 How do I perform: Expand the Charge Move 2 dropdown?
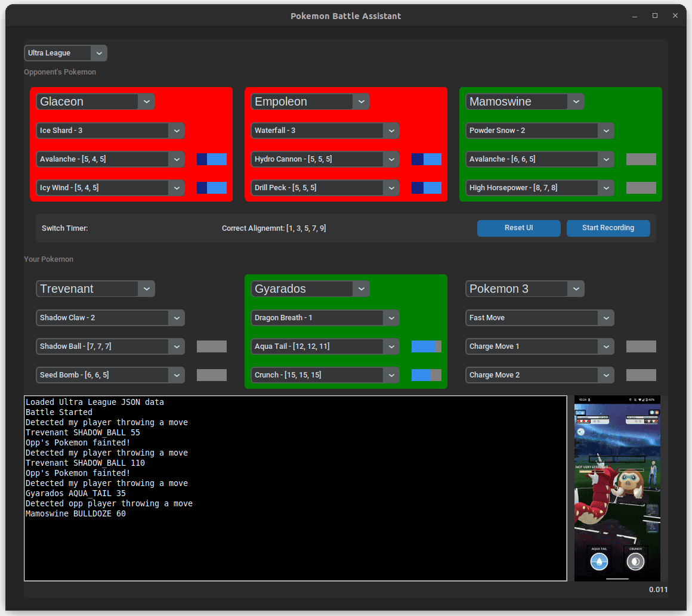[540, 375]
